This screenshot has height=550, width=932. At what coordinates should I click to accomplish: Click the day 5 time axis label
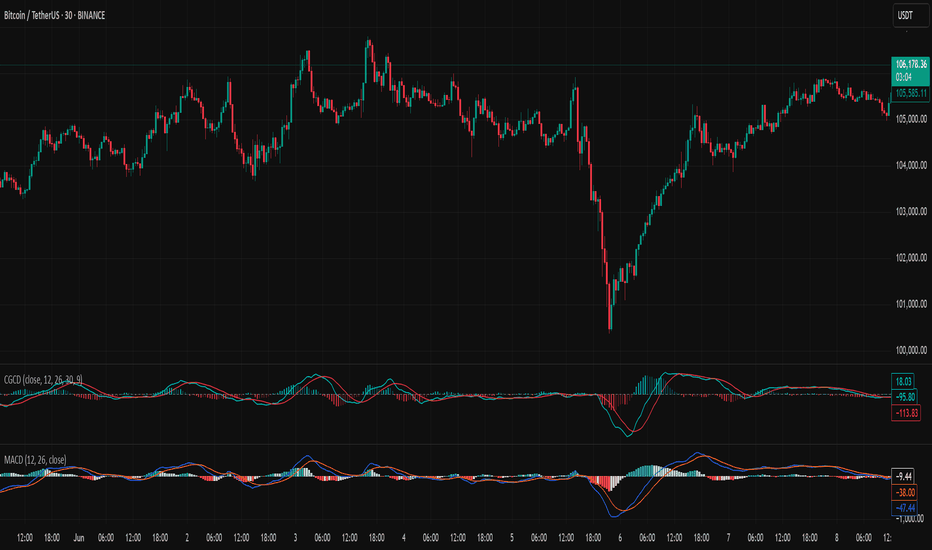click(512, 538)
